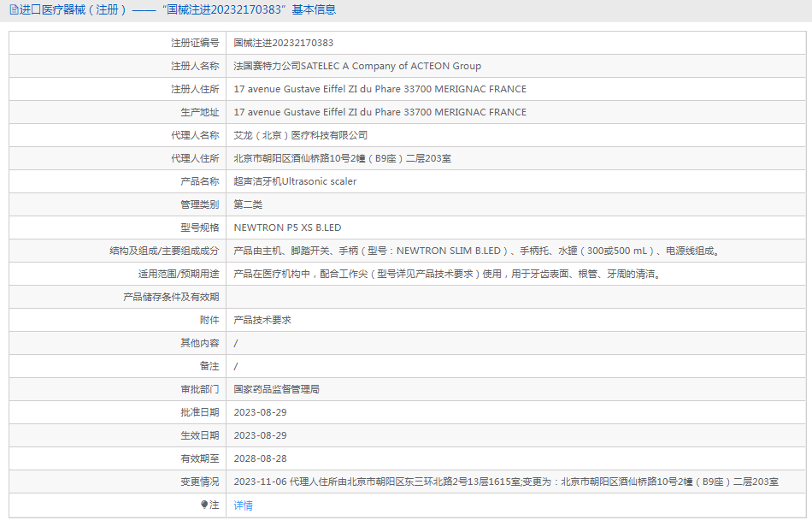Image resolution: width=812 pixels, height=526 pixels.
Task: Click the 审批部门 label
Action: (x=200, y=389)
